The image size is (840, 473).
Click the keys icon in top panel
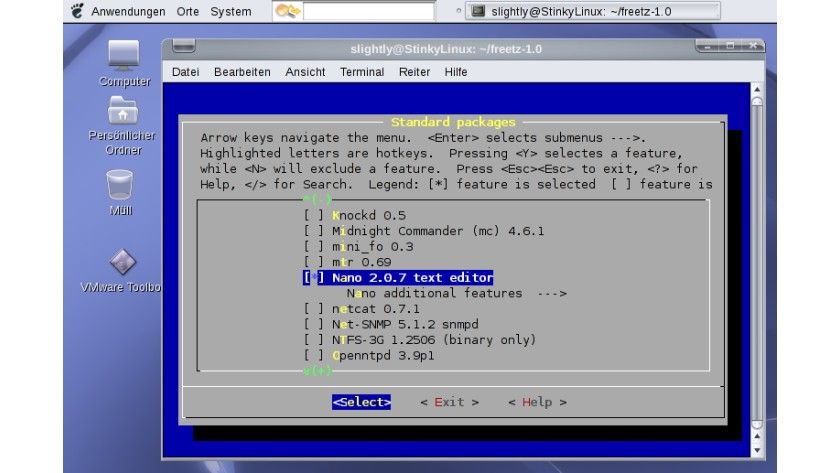288,11
